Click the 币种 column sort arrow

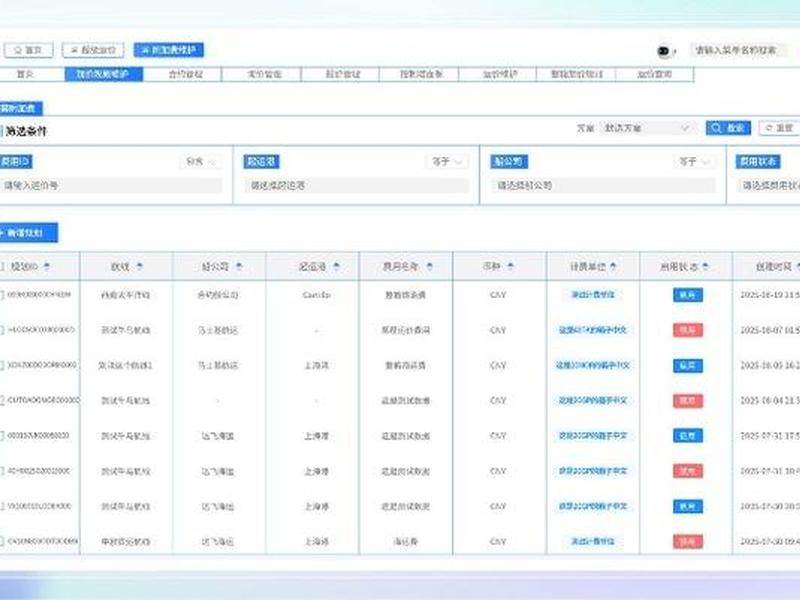pos(510,266)
